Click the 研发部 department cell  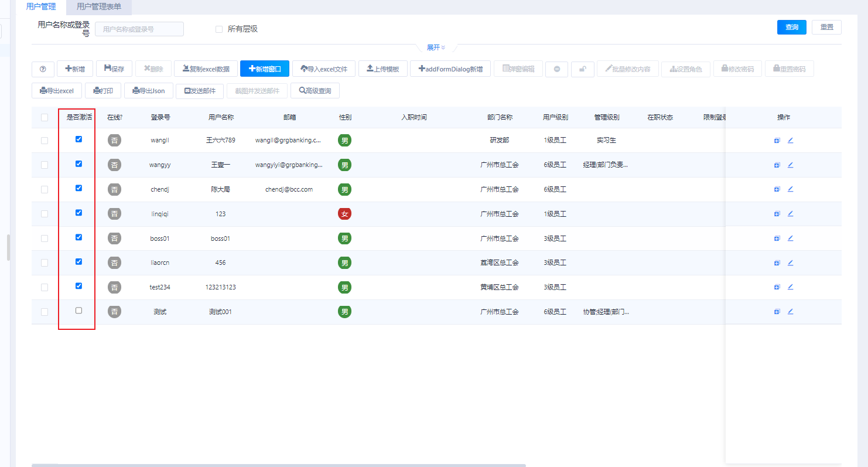click(x=500, y=141)
